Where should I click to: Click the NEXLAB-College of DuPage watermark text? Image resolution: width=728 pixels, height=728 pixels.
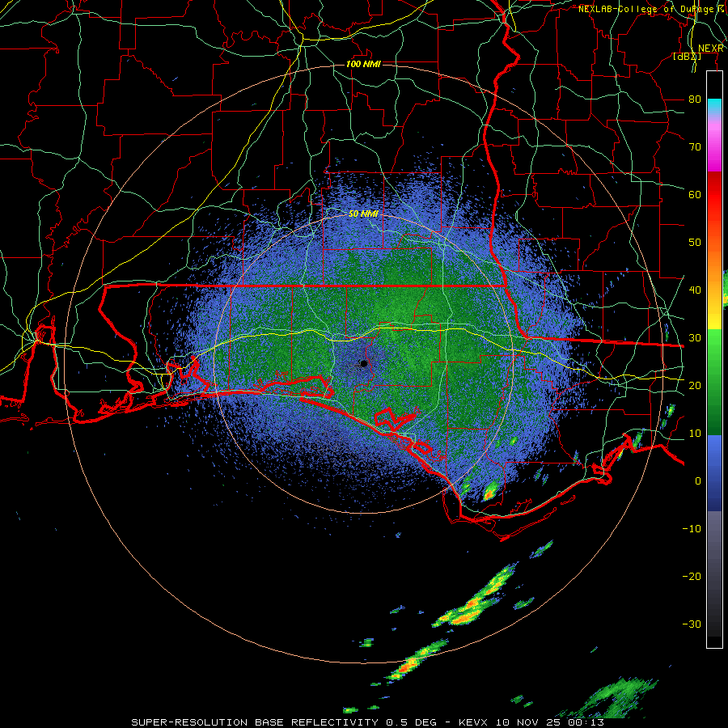pos(651,9)
